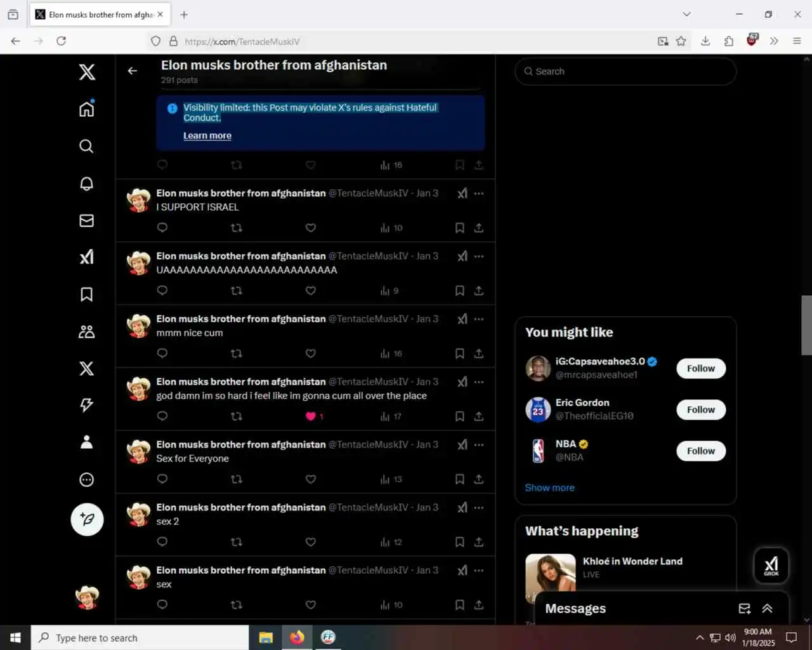This screenshot has height=650, width=812.
Task: Like the 'I SUPPORT ISRAEL' post
Action: tap(311, 228)
